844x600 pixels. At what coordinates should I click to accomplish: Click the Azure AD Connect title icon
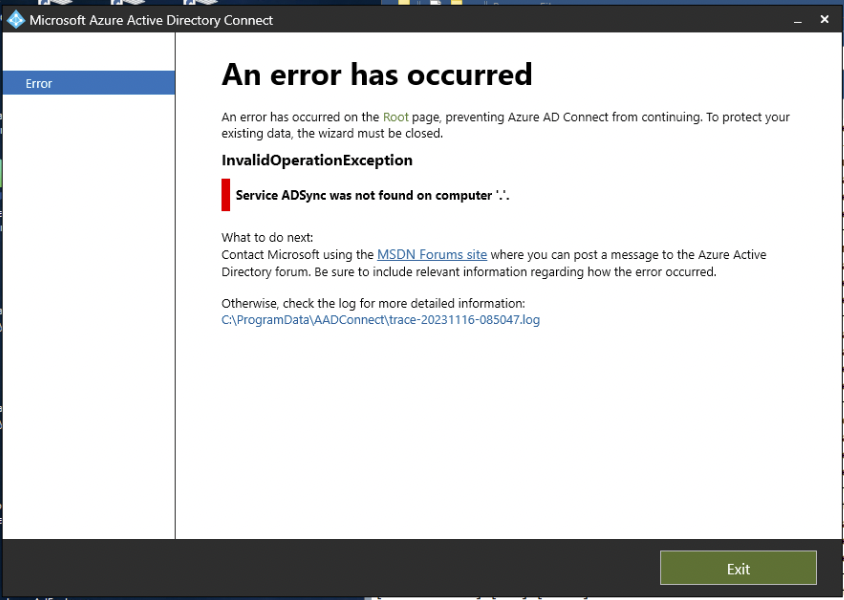click(16, 20)
